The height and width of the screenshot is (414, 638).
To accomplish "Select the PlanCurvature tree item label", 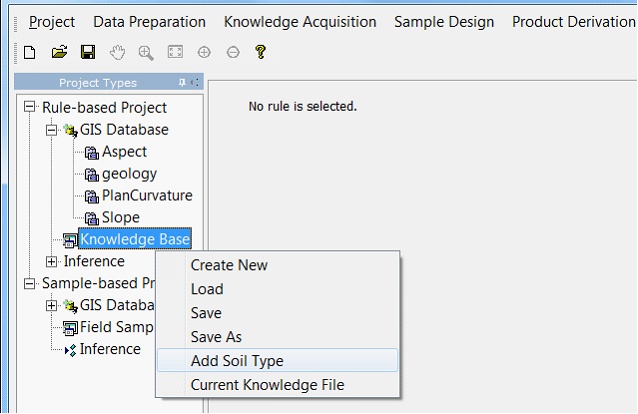I will point(147,195).
